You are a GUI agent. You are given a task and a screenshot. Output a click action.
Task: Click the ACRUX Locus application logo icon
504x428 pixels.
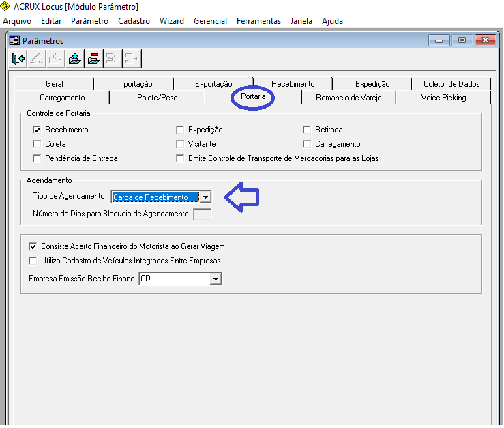click(x=5, y=6)
